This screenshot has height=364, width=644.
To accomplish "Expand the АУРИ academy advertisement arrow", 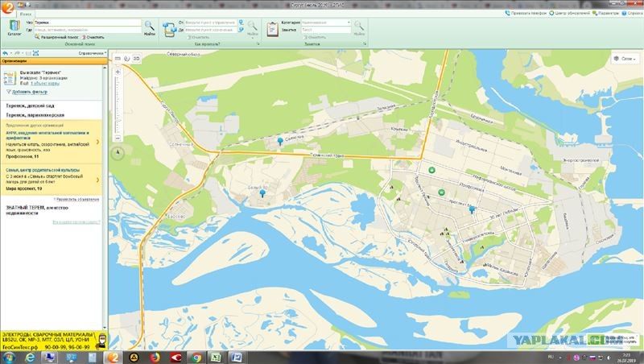I will [97, 142].
